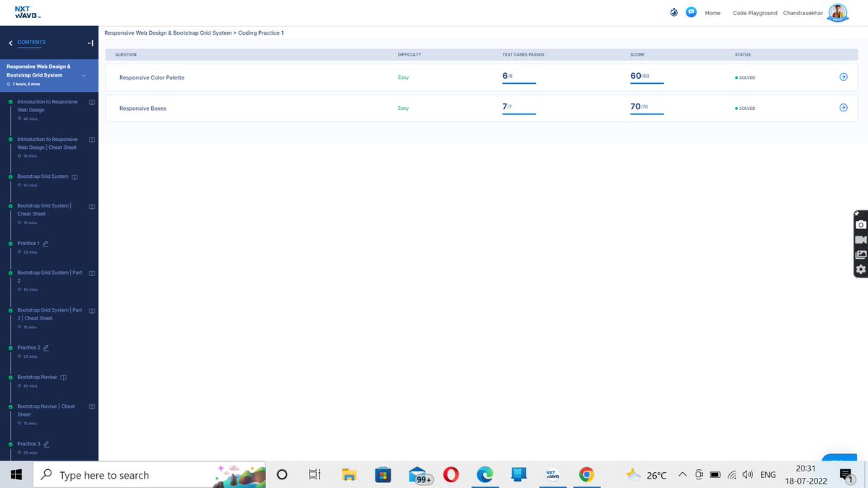
Task: Click the CONTENTS heading link
Action: coord(31,42)
